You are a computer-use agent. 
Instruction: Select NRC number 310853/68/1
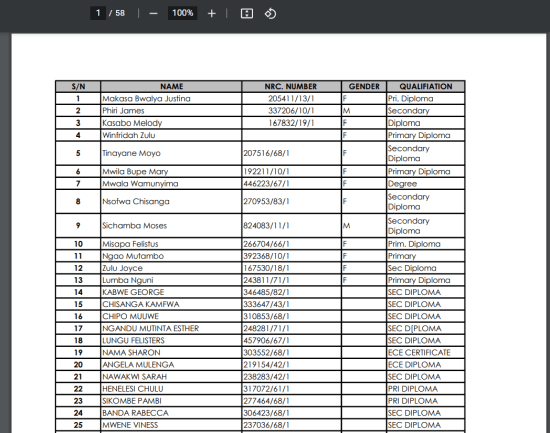pos(266,317)
